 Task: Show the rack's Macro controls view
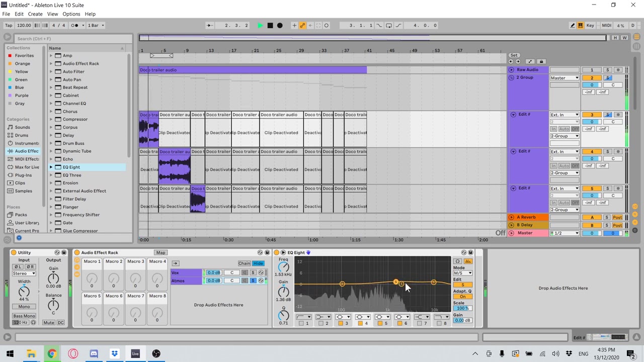pos(77,260)
